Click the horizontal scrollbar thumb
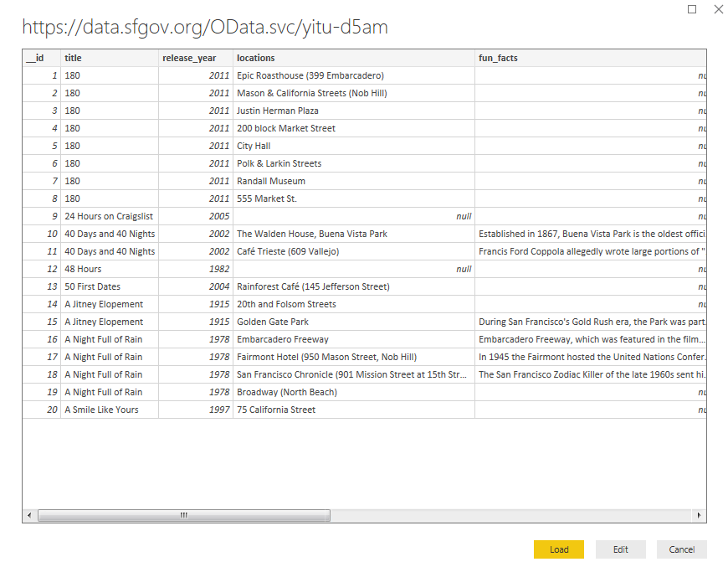 click(184, 515)
